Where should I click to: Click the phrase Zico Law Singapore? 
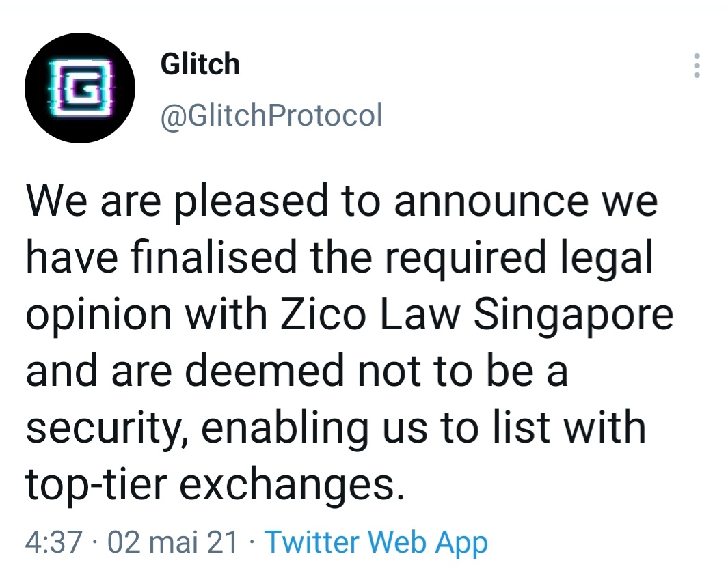tap(477, 314)
